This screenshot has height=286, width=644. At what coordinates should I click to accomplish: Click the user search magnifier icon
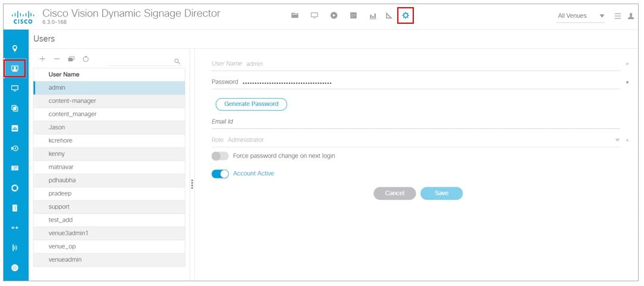pyautogui.click(x=177, y=61)
